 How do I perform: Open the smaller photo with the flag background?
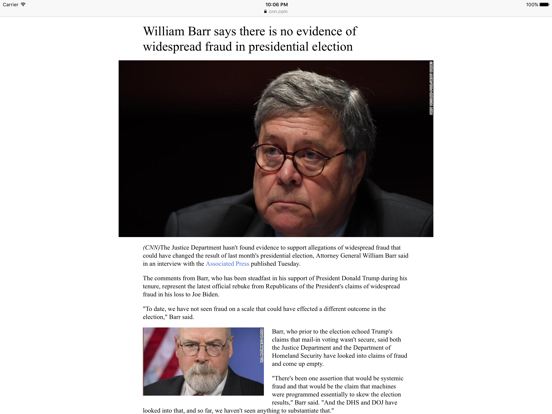click(203, 361)
